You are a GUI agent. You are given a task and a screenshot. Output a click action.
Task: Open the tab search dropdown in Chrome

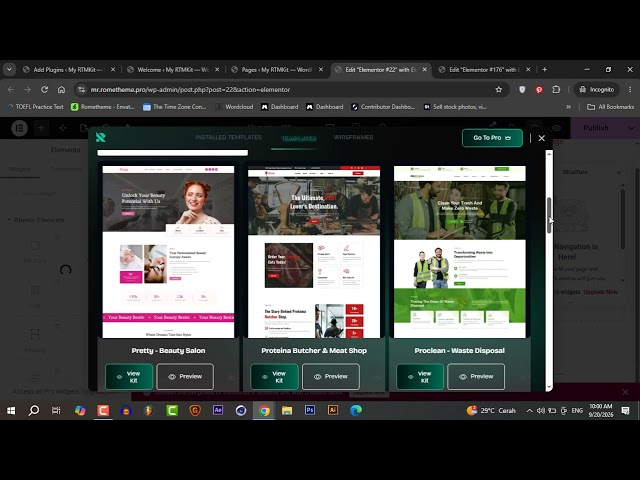tap(9, 70)
